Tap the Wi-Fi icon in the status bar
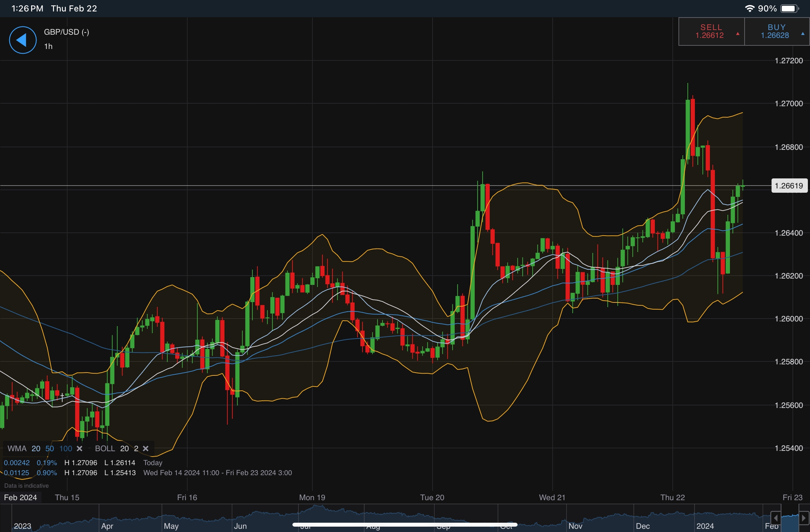Viewport: 810px width, 532px height. point(749,8)
